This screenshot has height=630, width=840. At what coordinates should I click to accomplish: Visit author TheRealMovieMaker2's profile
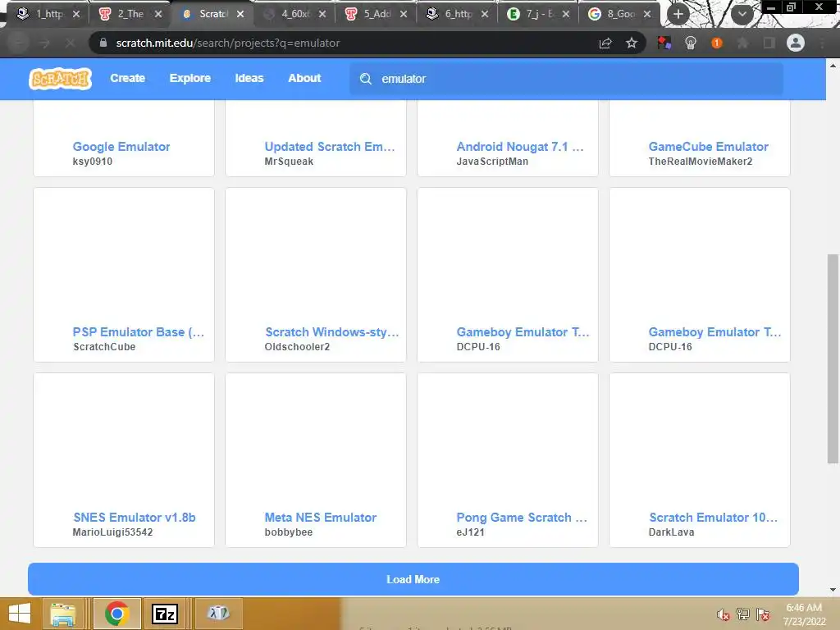click(701, 162)
